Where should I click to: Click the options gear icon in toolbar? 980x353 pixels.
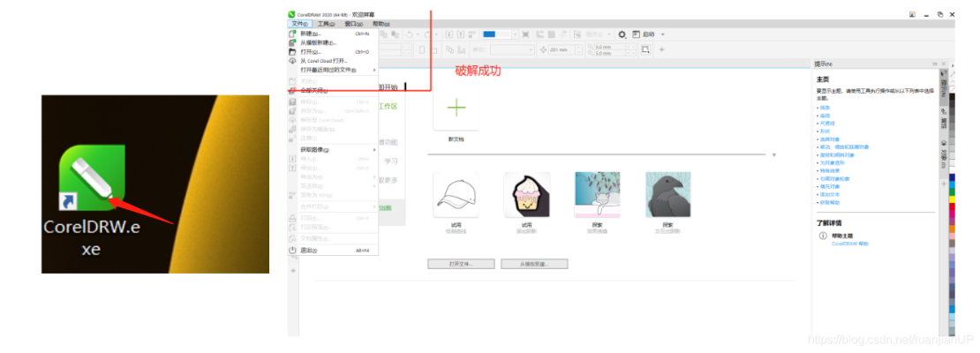pos(622,34)
